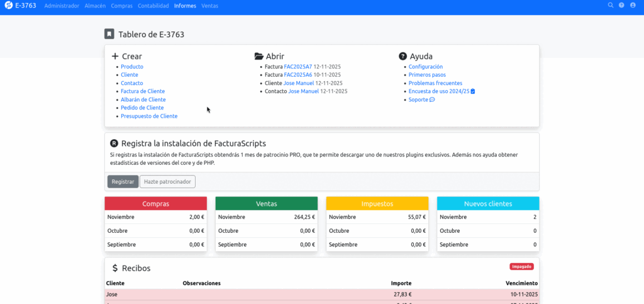Click the open folder icon next to Abrir

[x=258, y=56]
